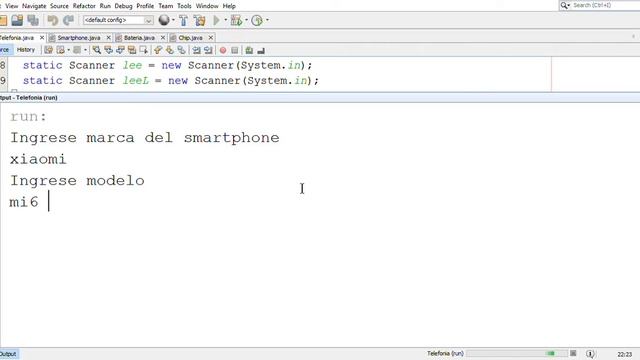Screen dimensions: 640x360
Task: Switch to Bateria.java tab
Action: pos(139,38)
